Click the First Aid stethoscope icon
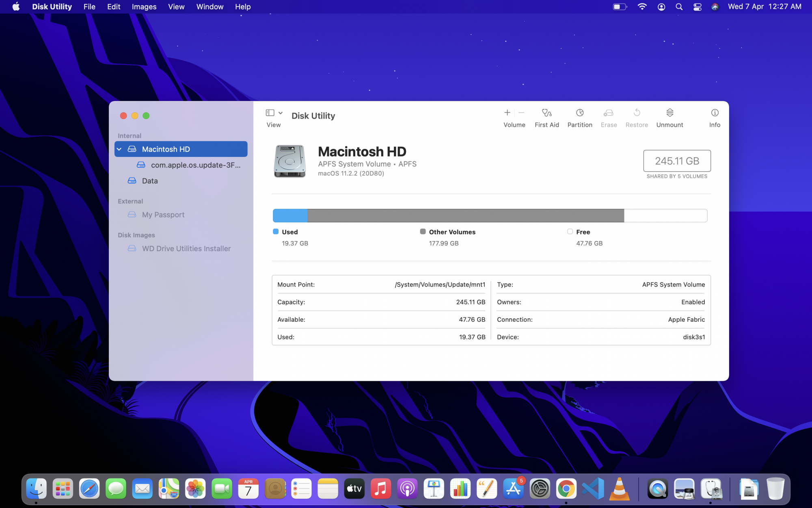The width and height of the screenshot is (812, 508). point(546,113)
